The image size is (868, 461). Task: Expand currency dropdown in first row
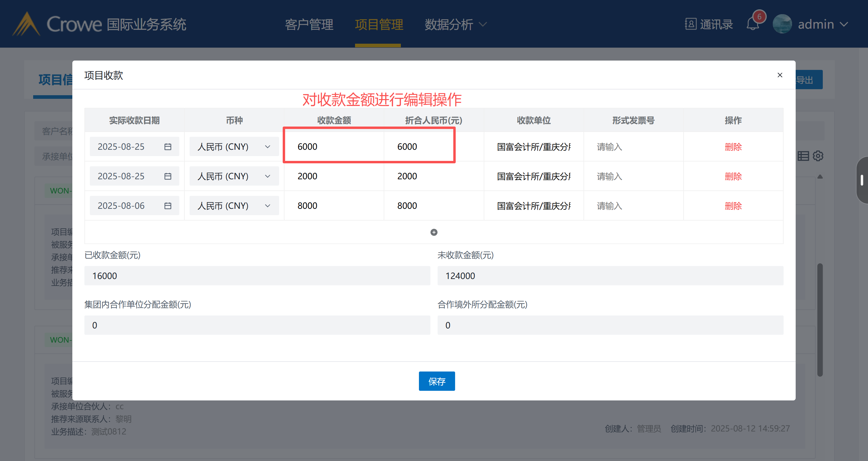pyautogui.click(x=268, y=147)
